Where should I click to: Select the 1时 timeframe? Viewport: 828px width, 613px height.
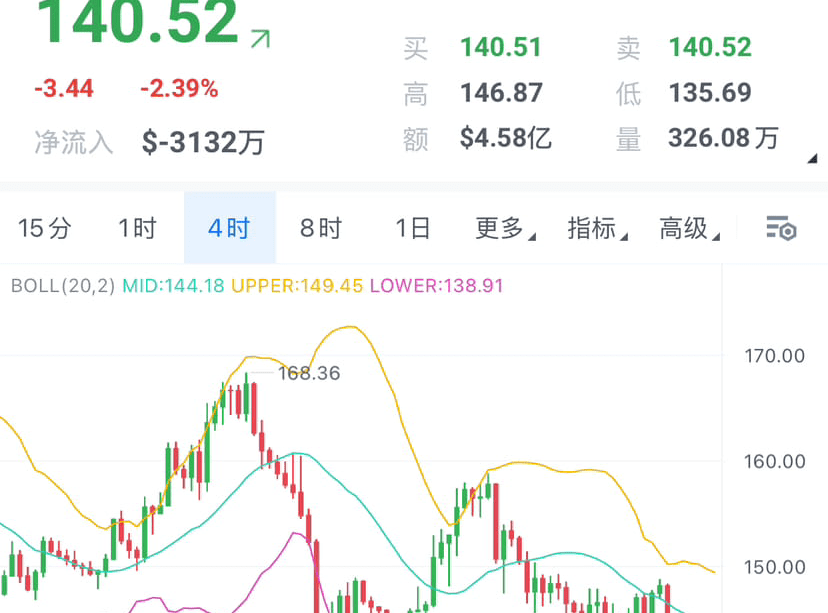pyautogui.click(x=137, y=228)
